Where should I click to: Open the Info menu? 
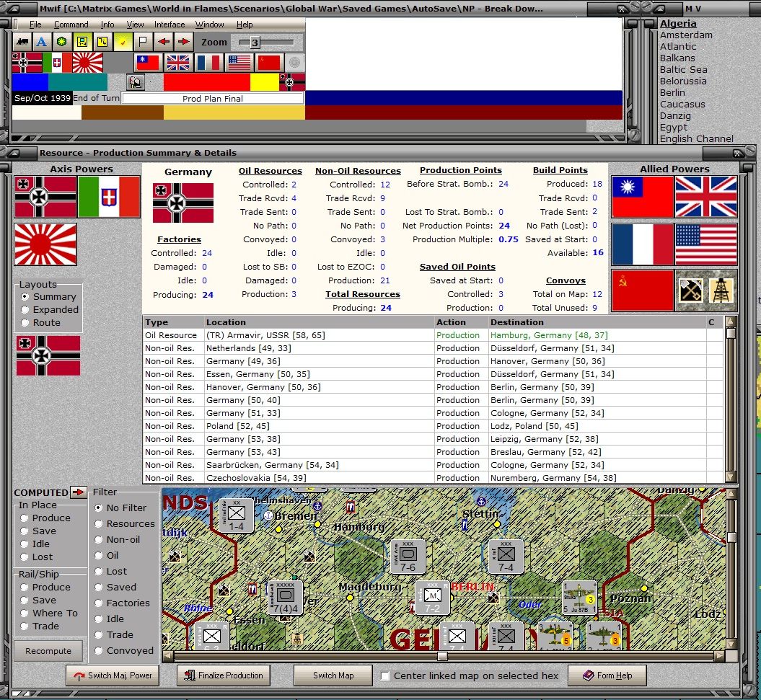tap(107, 25)
